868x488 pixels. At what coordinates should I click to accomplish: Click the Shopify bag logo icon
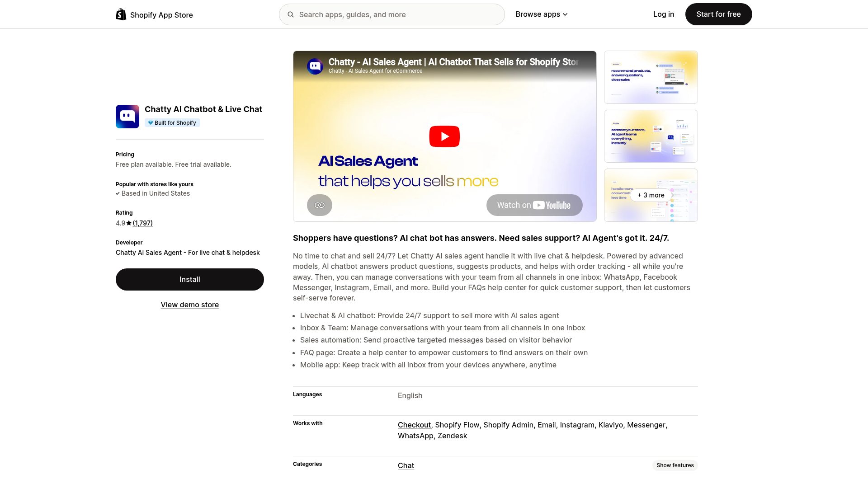121,14
